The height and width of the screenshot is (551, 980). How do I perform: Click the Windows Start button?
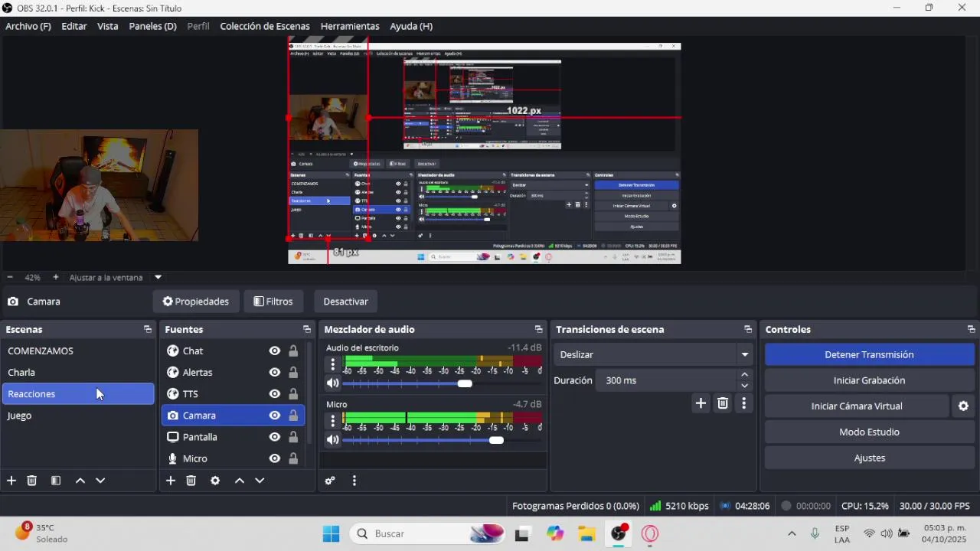pos(331,533)
